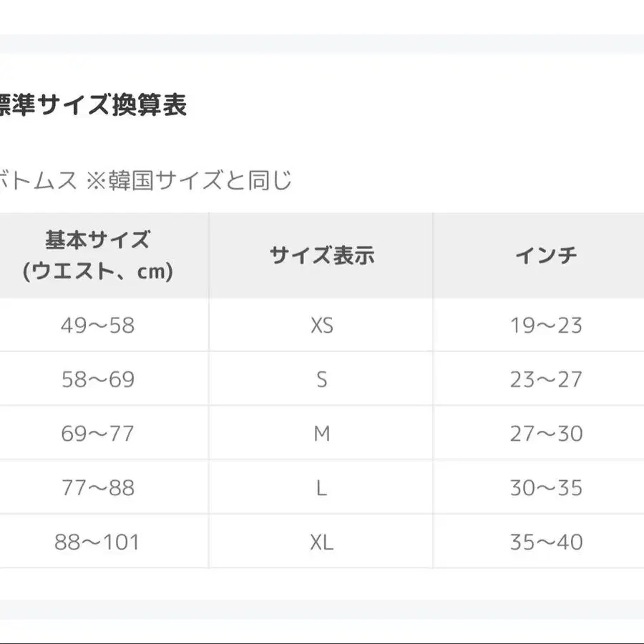Click the 77～88 waist cell

pyautogui.click(x=98, y=488)
